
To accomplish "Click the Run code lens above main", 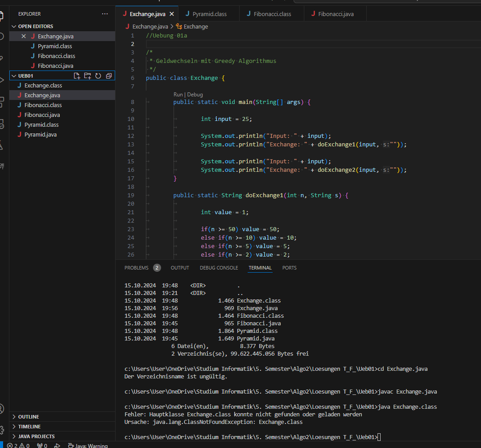I will pyautogui.click(x=178, y=94).
